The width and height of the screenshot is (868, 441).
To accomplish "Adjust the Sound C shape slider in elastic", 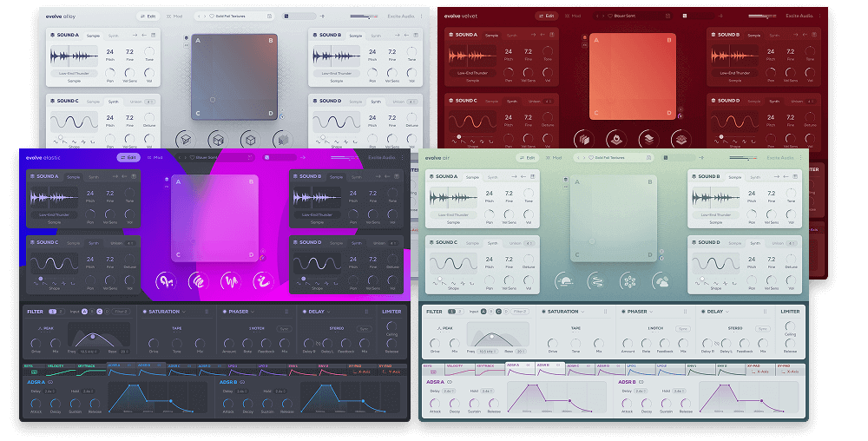I will point(41,279).
